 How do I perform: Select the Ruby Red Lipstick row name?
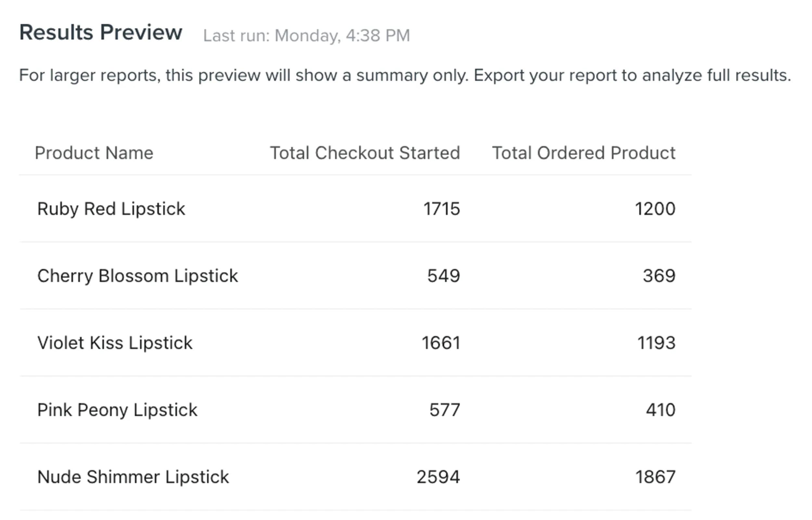[111, 209]
